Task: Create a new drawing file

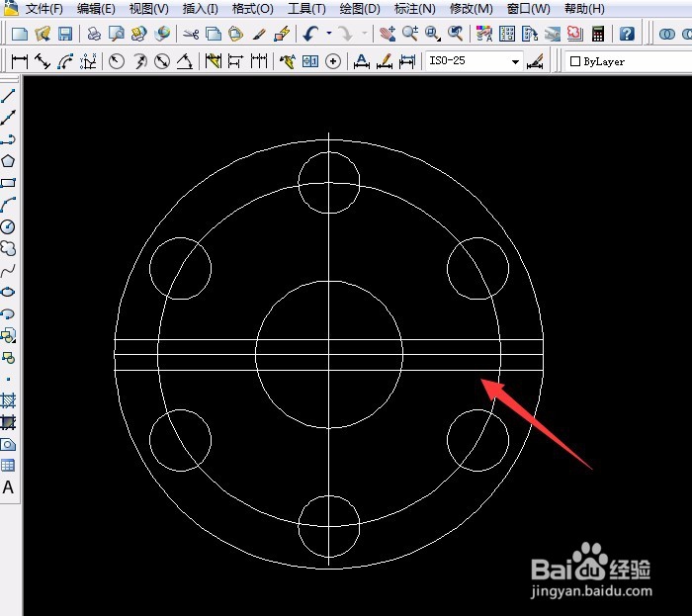Action: (20, 34)
